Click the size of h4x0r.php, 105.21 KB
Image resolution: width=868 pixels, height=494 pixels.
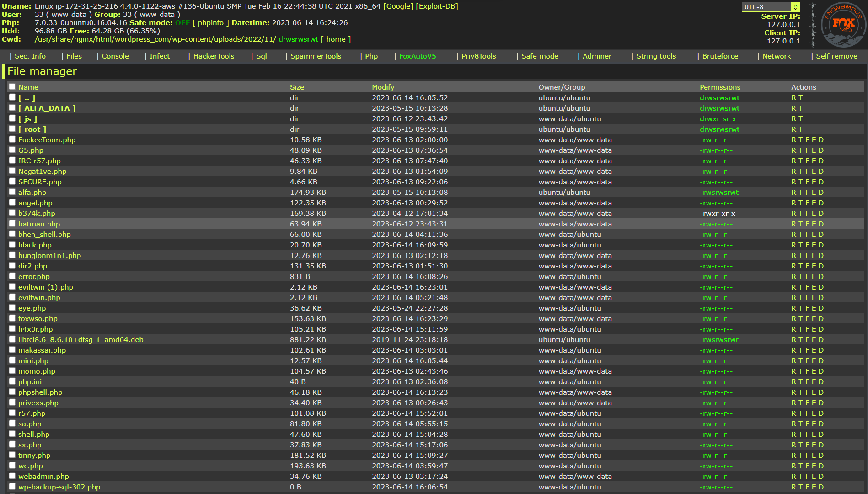tap(308, 329)
